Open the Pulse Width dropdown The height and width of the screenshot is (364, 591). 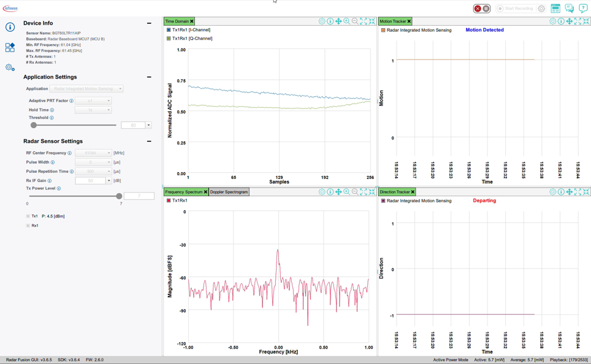point(93,162)
